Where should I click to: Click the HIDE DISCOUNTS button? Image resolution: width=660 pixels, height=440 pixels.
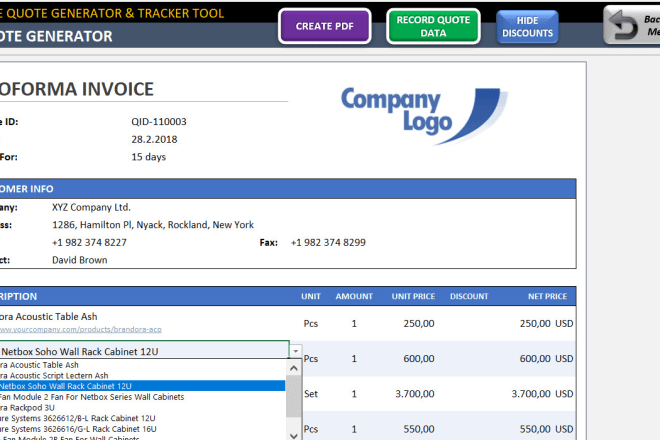527,27
